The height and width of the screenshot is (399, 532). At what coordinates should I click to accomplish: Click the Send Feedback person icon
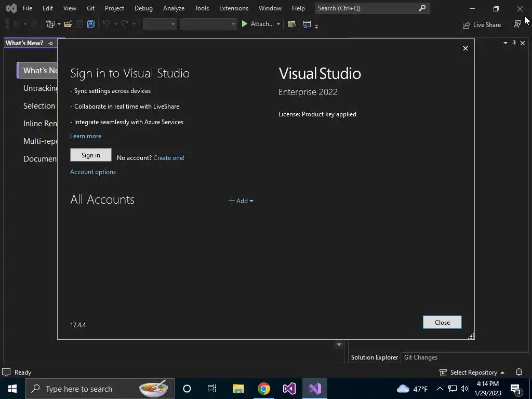click(517, 24)
